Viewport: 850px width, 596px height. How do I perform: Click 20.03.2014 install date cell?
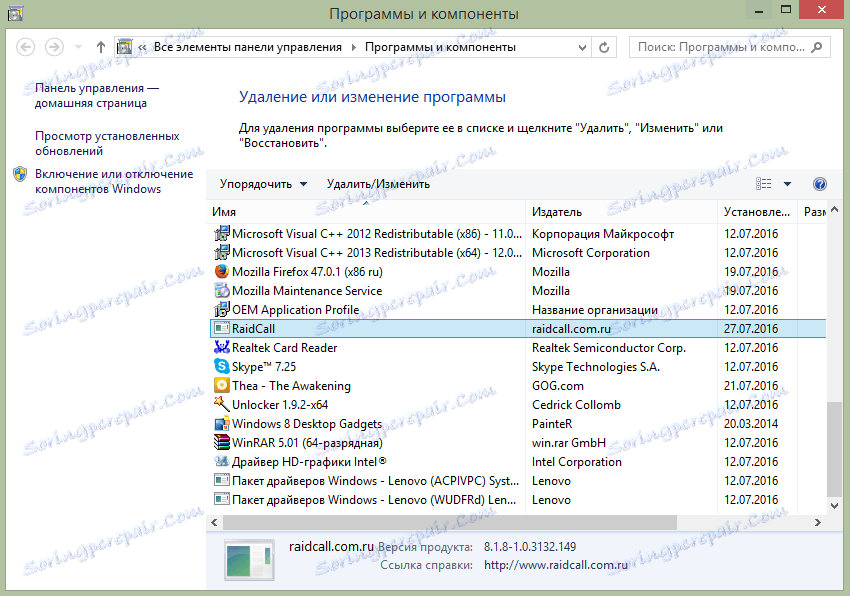point(751,424)
